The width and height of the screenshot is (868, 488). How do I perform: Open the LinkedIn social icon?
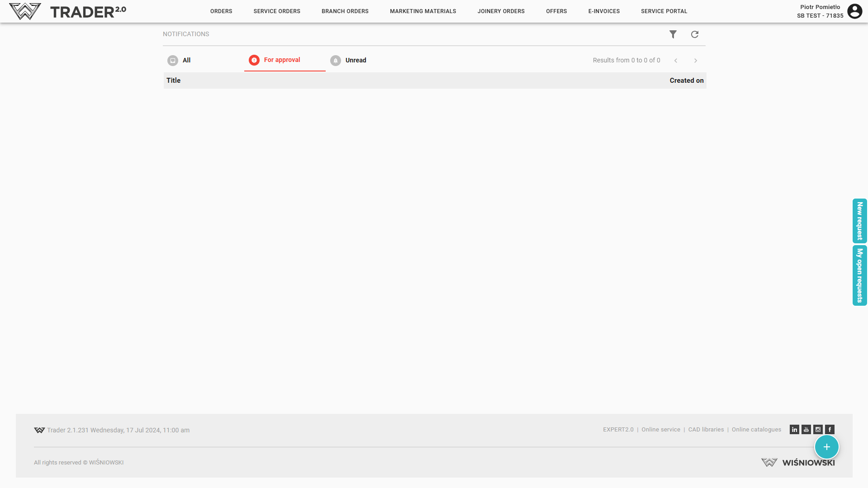coord(794,430)
